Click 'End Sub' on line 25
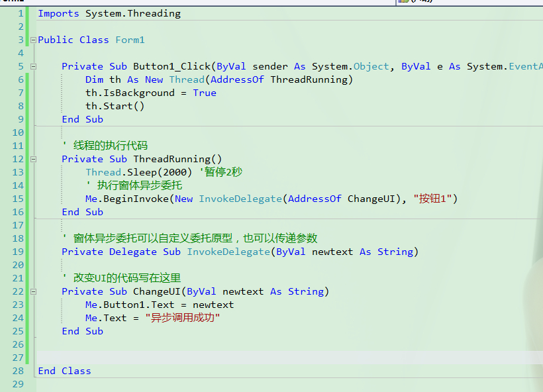Screen dimensions: 543x392 [82, 331]
